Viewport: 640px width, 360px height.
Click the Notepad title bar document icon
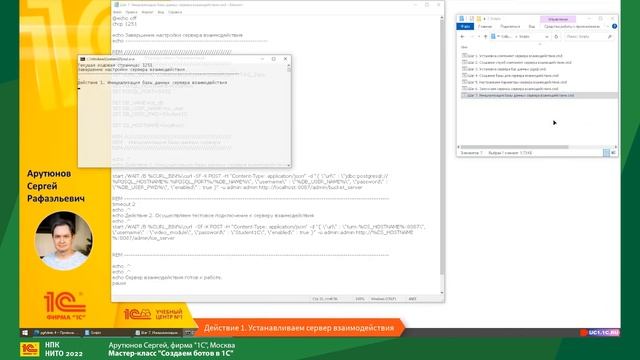(116, 5)
